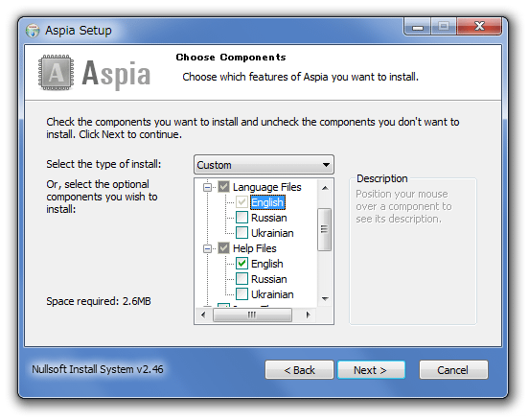Viewport: 529px width, 420px height.
Task: Check the Ukrainian checkbox under Help Files
Action: tap(241, 294)
